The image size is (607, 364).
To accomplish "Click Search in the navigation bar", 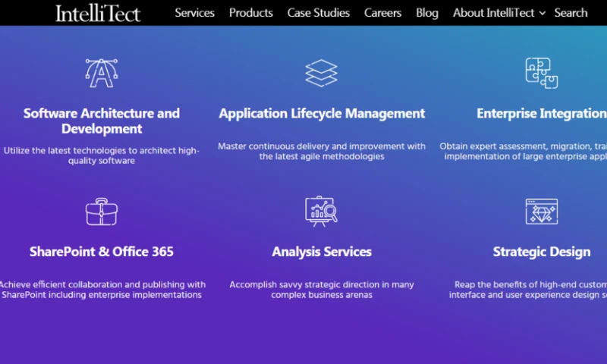I will pos(571,13).
